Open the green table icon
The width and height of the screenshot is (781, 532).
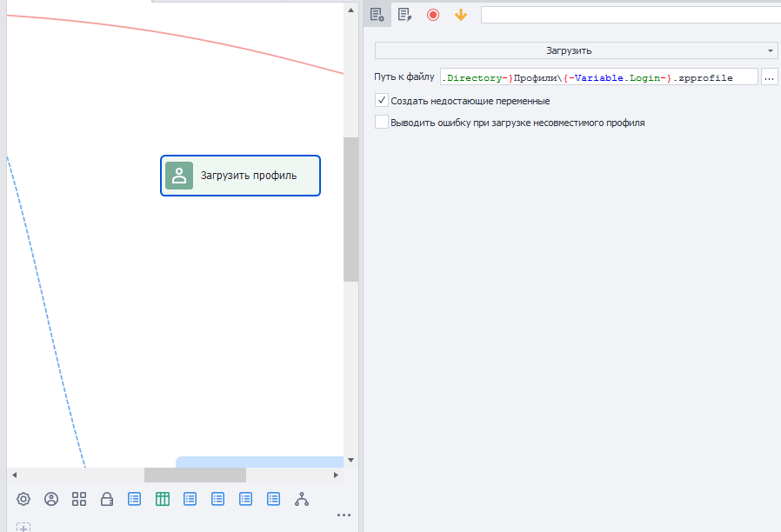click(x=163, y=499)
